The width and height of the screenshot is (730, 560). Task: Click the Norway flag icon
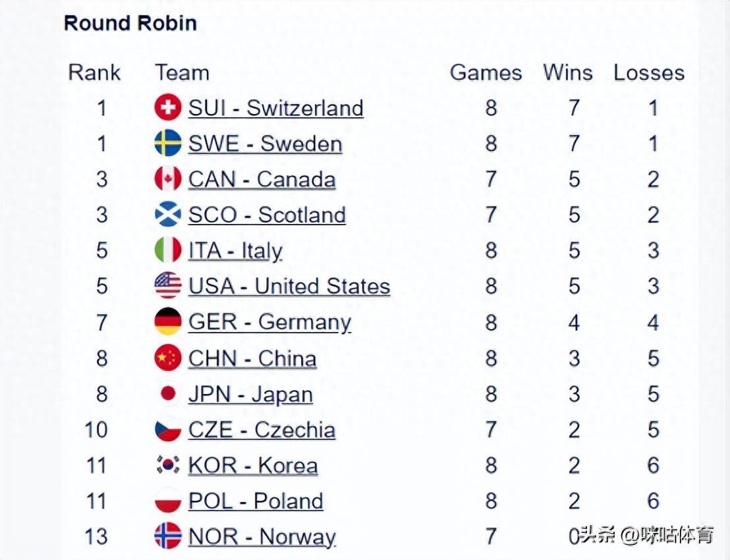pyautogui.click(x=168, y=536)
